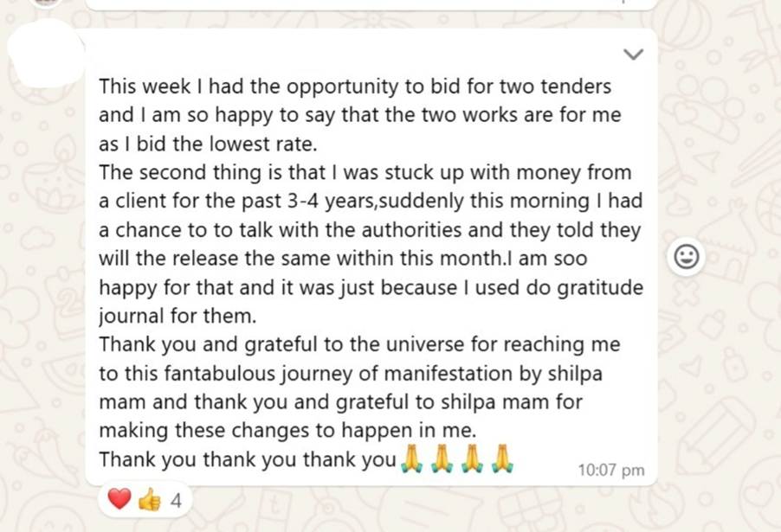Image resolution: width=781 pixels, height=532 pixels.
Task: Click the third folded hands emoji
Action: [472, 458]
